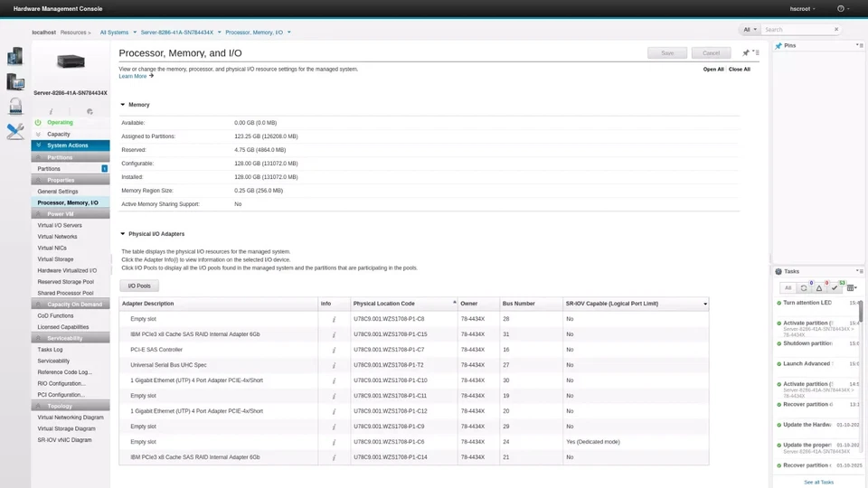
Task: Filter tasks by the warning triangle icon
Action: coord(819,287)
